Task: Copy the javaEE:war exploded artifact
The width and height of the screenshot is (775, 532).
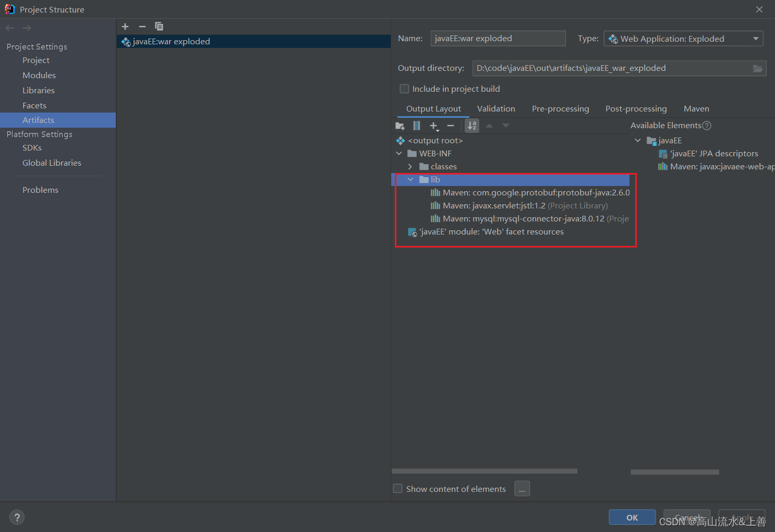Action: point(159,27)
